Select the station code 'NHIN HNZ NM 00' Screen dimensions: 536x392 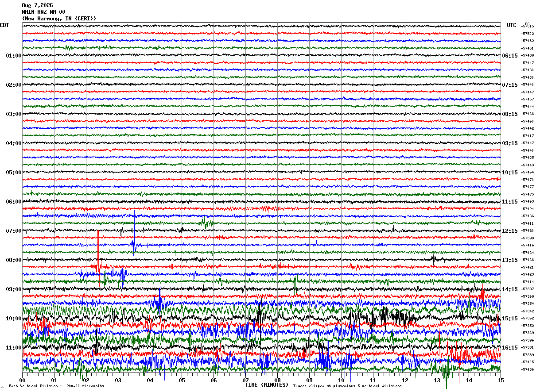pyautogui.click(x=43, y=12)
